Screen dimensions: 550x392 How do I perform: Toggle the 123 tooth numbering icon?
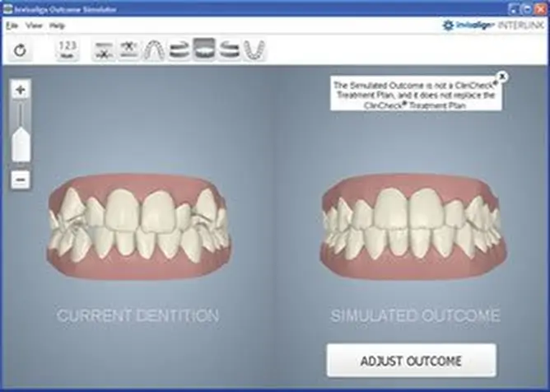68,50
